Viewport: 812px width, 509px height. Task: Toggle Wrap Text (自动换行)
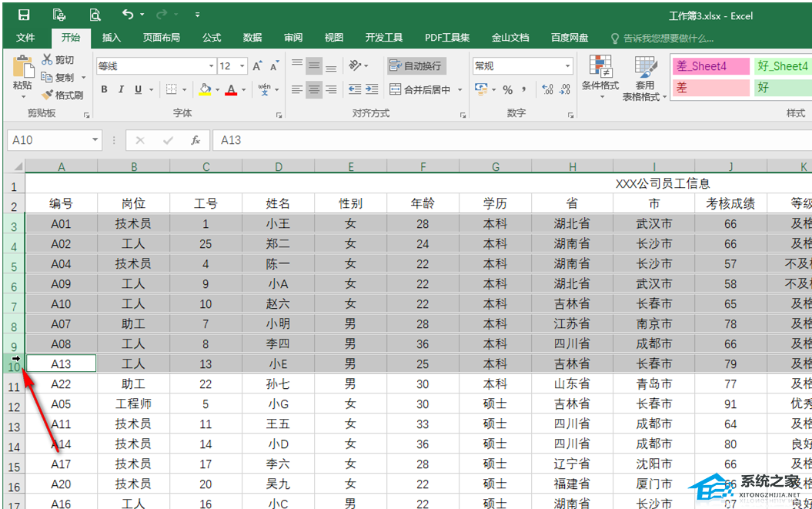(416, 66)
